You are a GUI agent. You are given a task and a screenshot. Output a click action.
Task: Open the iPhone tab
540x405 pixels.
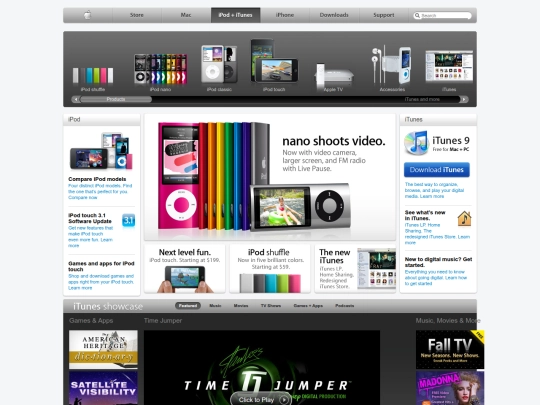coord(285,15)
